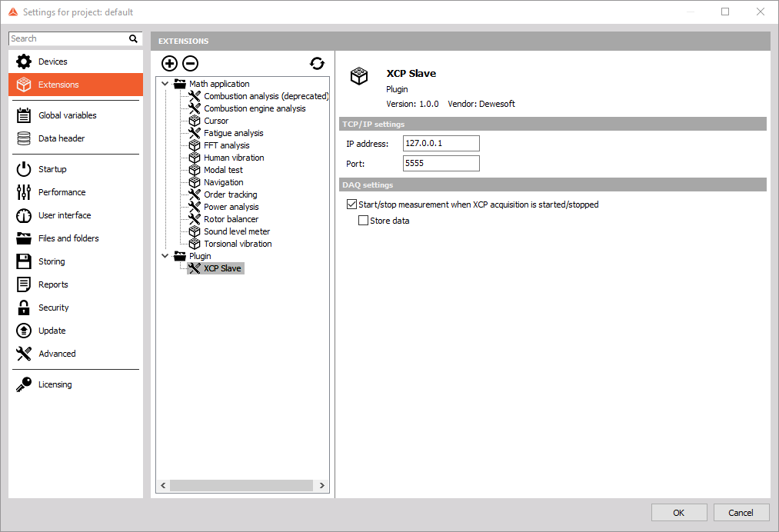Click the Storing floppy disk icon
The width and height of the screenshot is (779, 532).
(x=24, y=261)
